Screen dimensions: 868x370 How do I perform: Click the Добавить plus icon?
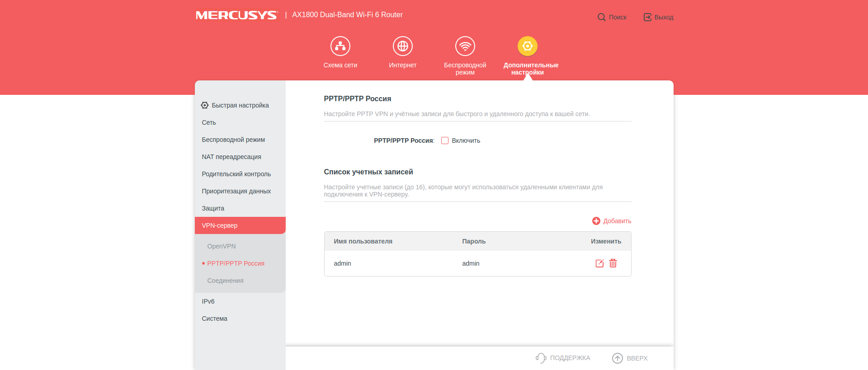(x=596, y=221)
